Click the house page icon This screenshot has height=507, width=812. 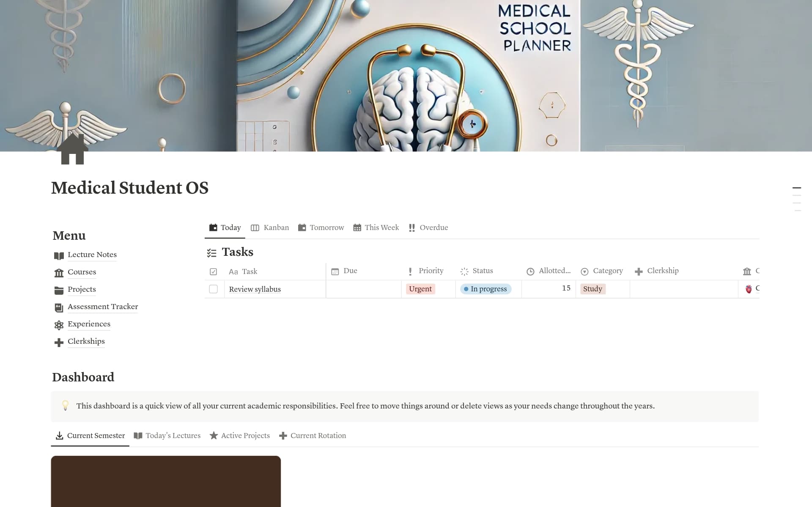[x=72, y=149]
